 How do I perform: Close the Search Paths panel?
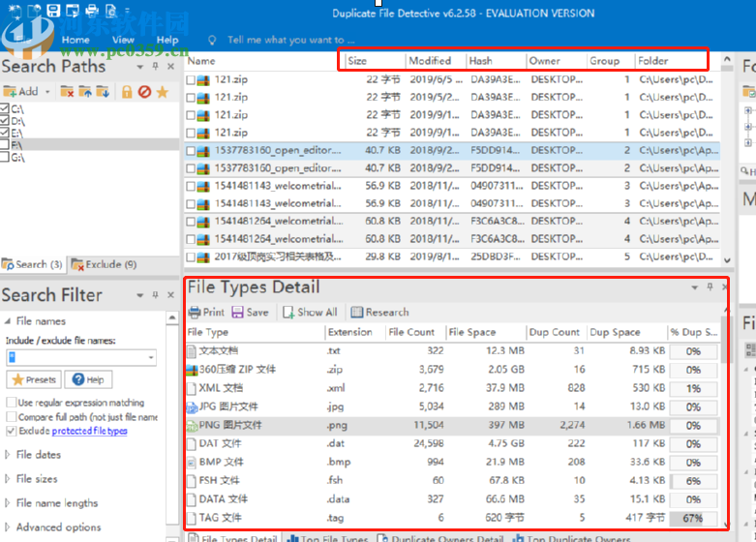point(170,66)
